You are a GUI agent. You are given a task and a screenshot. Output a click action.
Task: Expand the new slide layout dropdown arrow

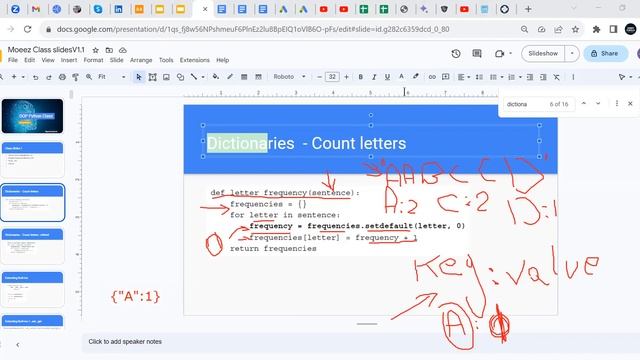coord(23,77)
